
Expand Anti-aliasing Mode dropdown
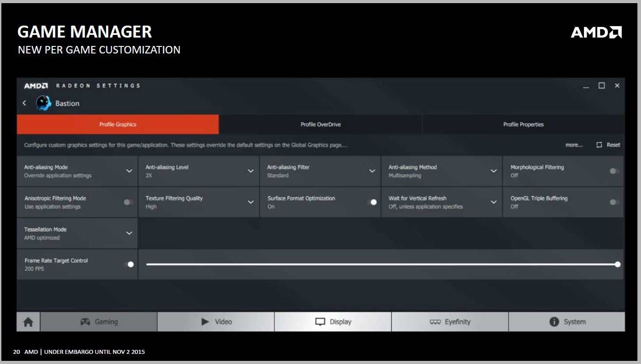pos(129,171)
